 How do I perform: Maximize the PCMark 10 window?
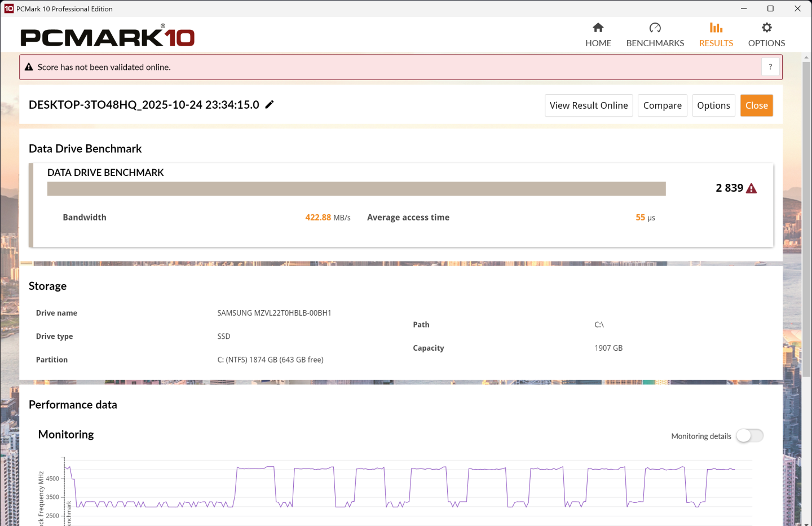(770, 8)
